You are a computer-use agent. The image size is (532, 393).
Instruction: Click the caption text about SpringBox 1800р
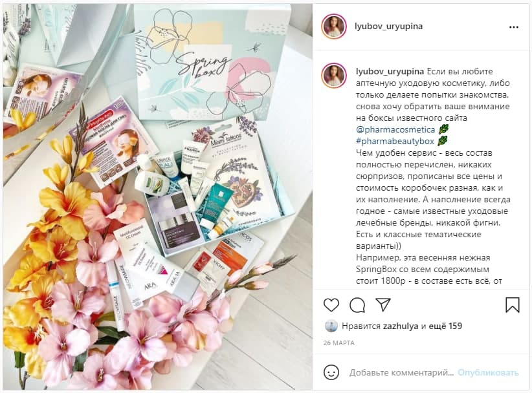click(x=428, y=270)
